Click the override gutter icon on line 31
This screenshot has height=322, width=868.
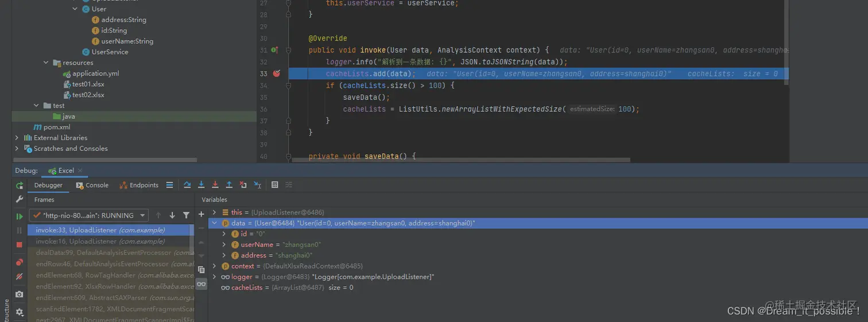[274, 50]
